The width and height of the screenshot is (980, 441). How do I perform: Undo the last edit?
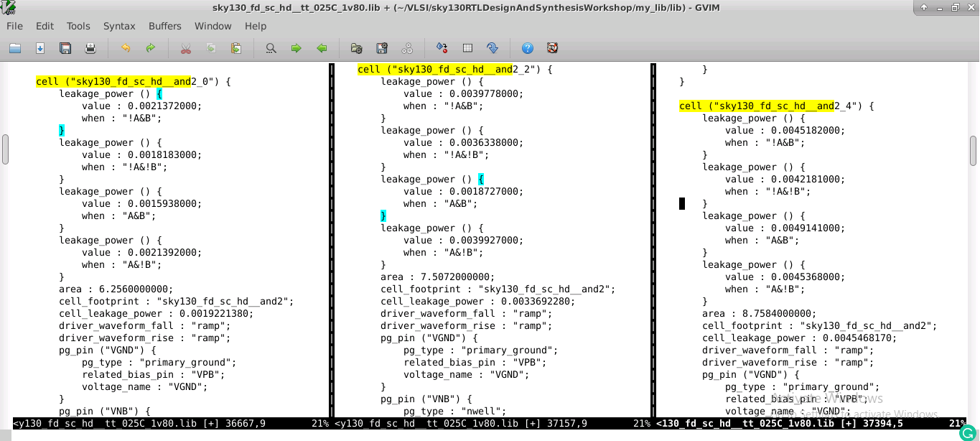point(125,48)
